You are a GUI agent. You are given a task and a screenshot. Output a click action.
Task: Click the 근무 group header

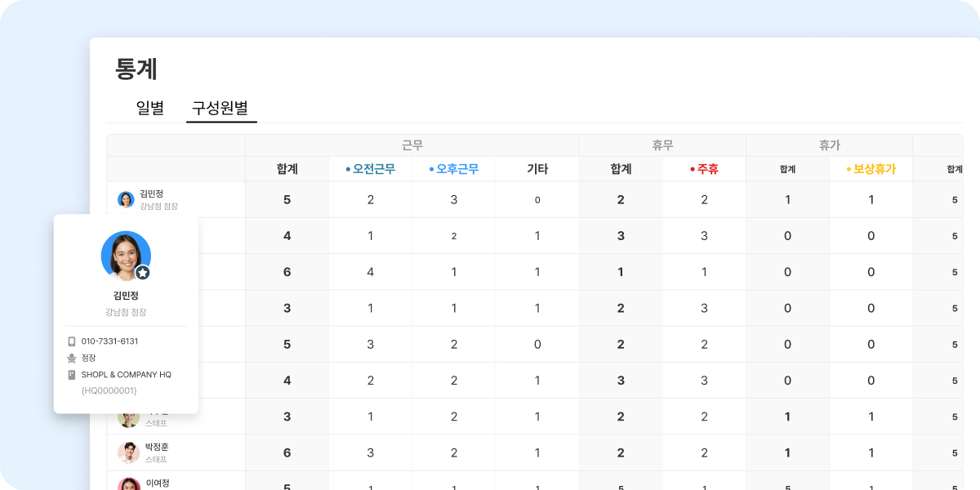[412, 145]
